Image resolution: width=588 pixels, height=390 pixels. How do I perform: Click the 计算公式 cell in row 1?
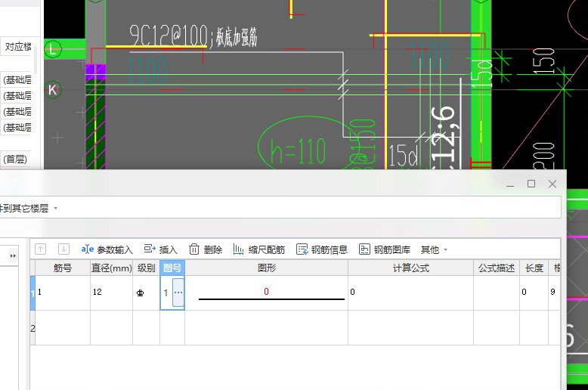click(x=411, y=292)
